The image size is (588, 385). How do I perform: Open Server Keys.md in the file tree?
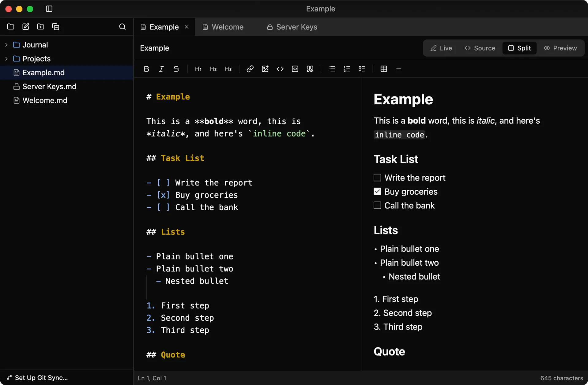point(67,87)
